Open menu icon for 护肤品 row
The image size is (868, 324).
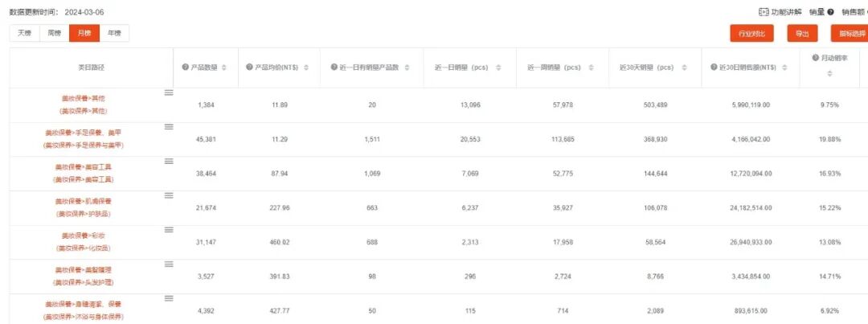pos(169,195)
